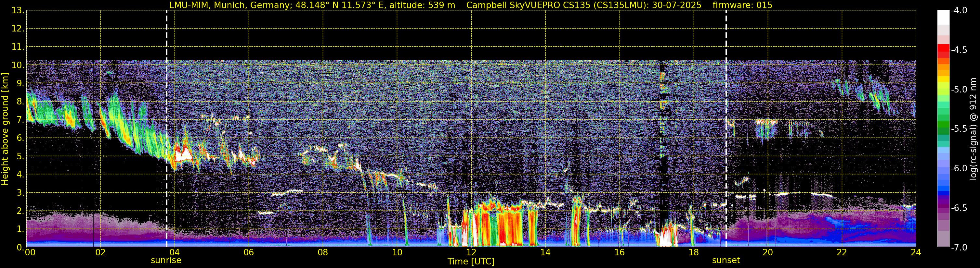980x268 pixels.
Task: Click the height axis tick label "6"
Action: coord(20,138)
